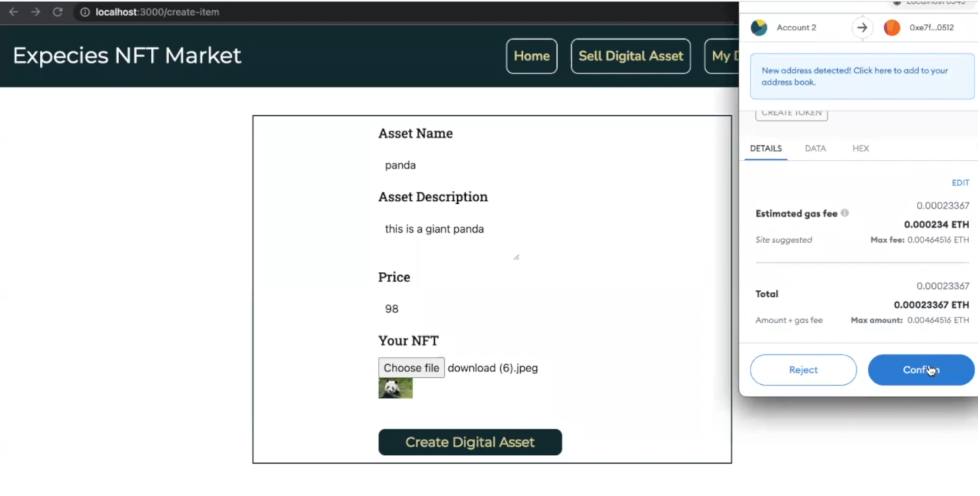Click the gas fee info tooltip icon

point(844,213)
